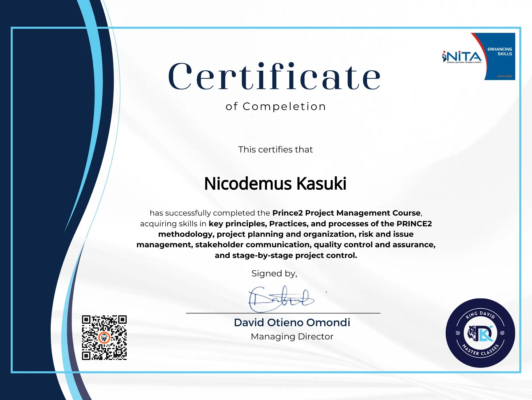532x400 pixels.
Task: Click the 'This certifies that' text
Action: [x=276, y=149]
